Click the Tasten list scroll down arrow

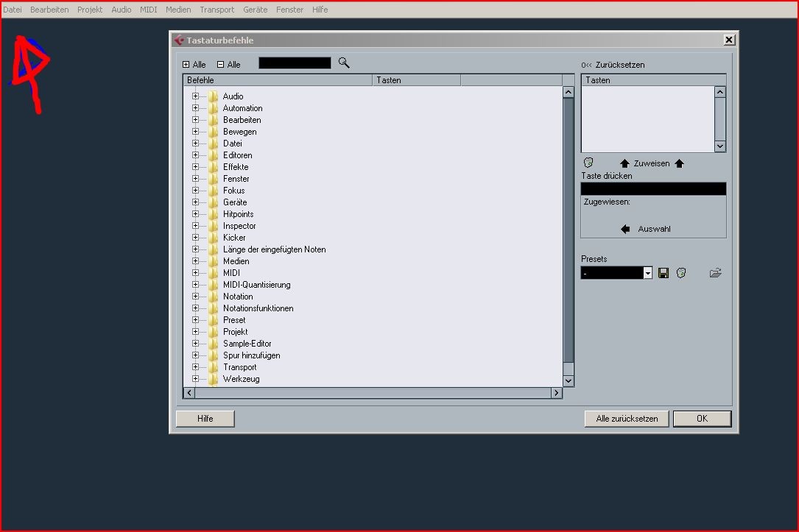(x=720, y=146)
